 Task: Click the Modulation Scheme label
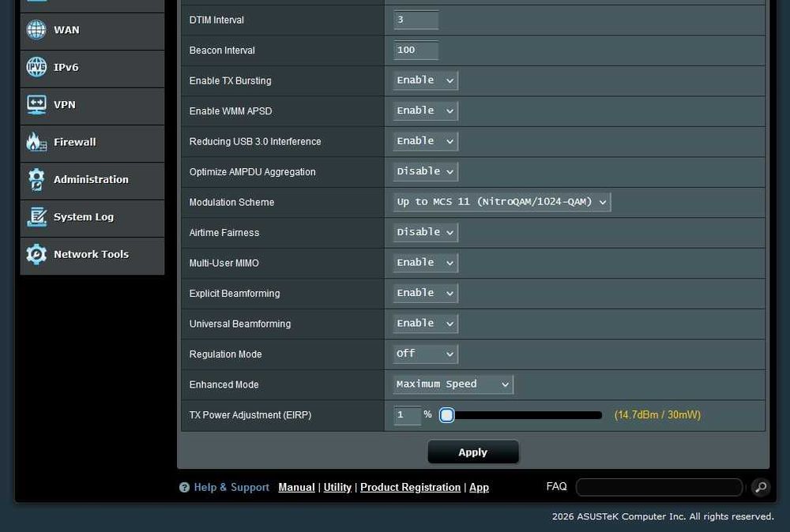[x=231, y=202]
